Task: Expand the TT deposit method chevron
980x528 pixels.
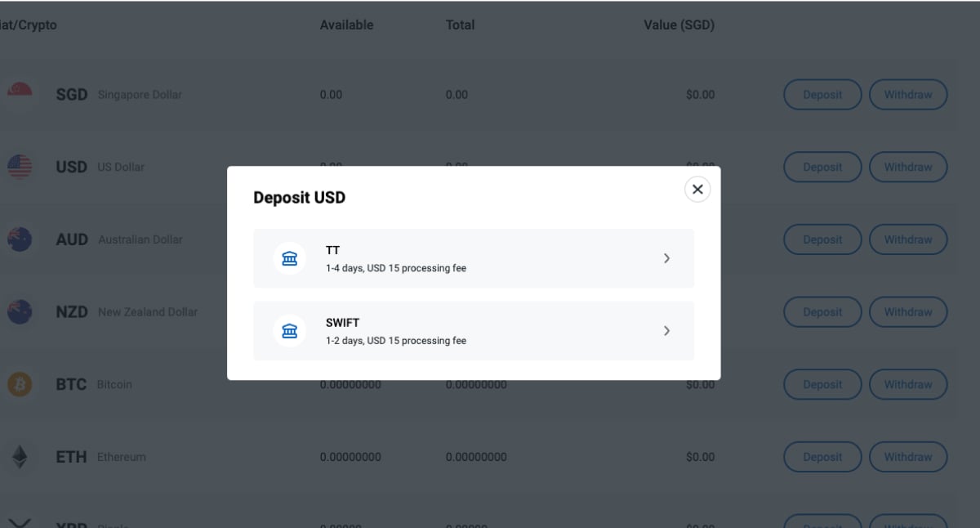Action: tap(666, 257)
